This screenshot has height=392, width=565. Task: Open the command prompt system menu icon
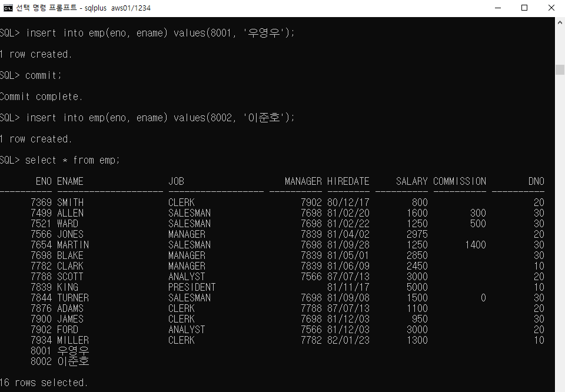click(8, 8)
